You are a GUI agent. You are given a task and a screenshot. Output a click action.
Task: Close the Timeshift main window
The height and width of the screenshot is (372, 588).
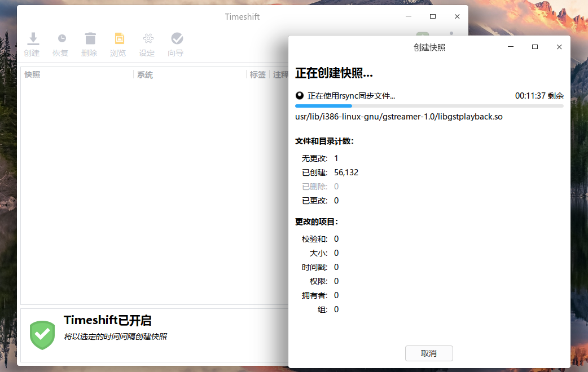tap(457, 16)
